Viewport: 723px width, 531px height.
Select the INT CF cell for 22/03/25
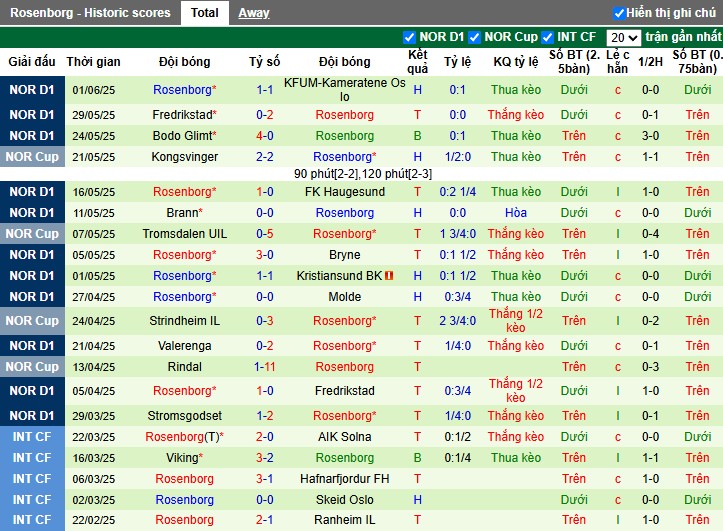click(32, 437)
